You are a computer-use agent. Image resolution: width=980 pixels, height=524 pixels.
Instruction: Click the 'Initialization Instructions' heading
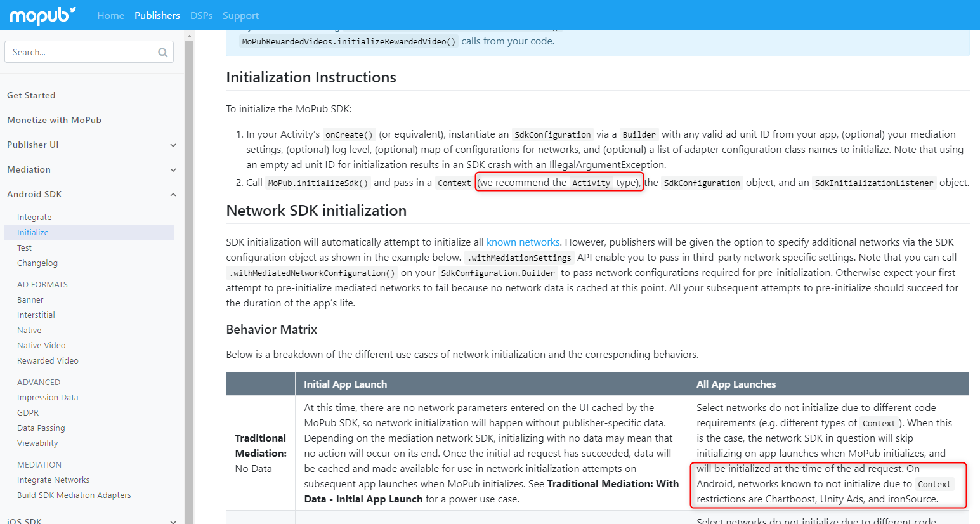point(311,77)
